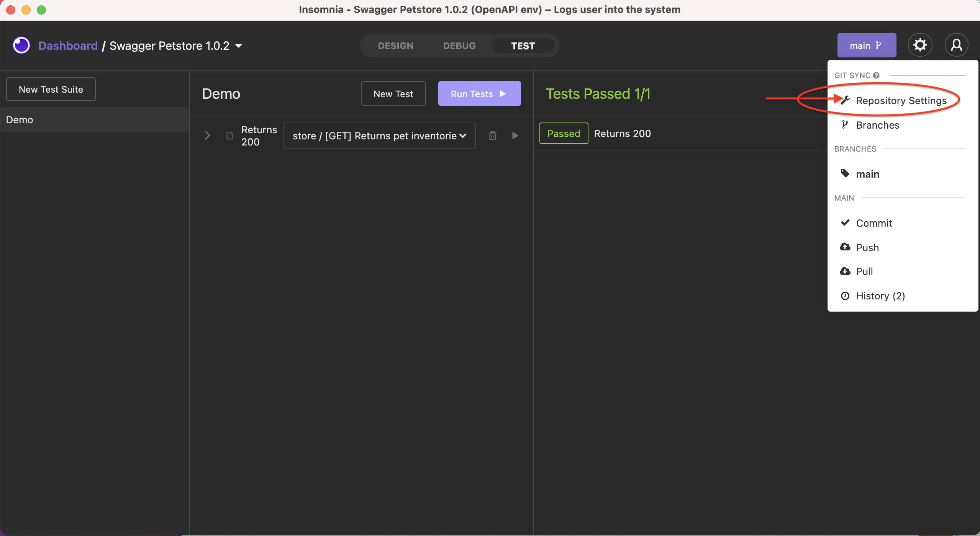
Task: Switch to the DESIGN tab
Action: (x=395, y=46)
